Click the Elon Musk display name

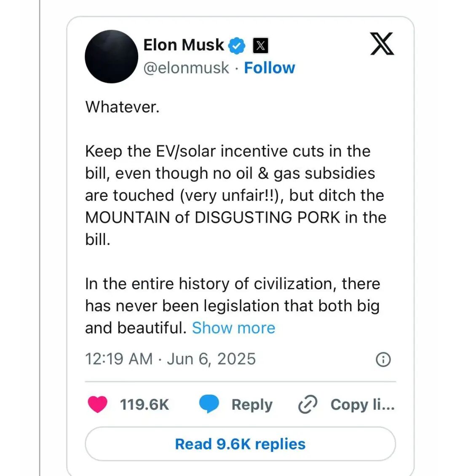tap(184, 45)
